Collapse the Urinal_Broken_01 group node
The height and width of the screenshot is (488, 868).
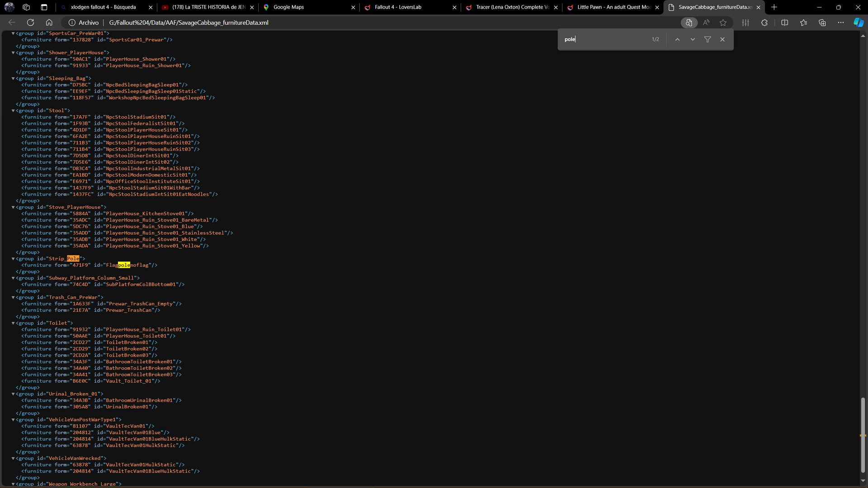click(x=13, y=394)
